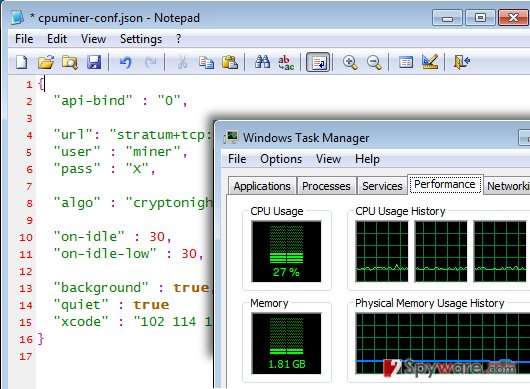530x389 pixels.
Task: Click the Memory 1.81 GB meter
Action: [286, 343]
